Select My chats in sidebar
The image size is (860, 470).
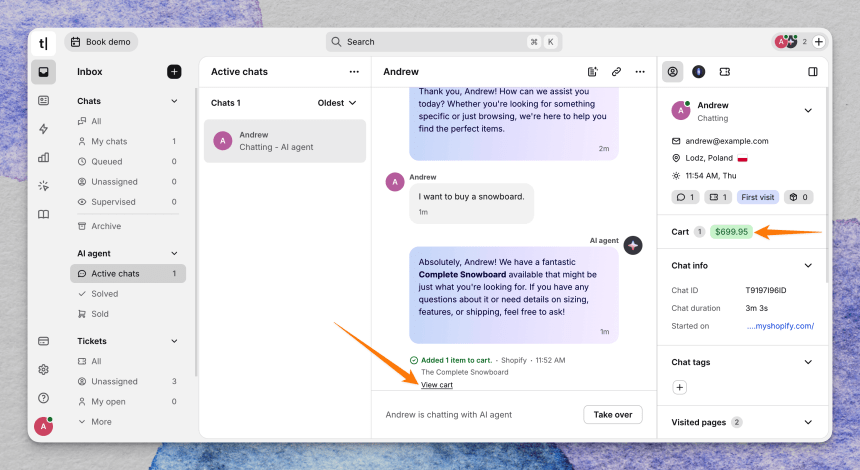tap(127, 141)
